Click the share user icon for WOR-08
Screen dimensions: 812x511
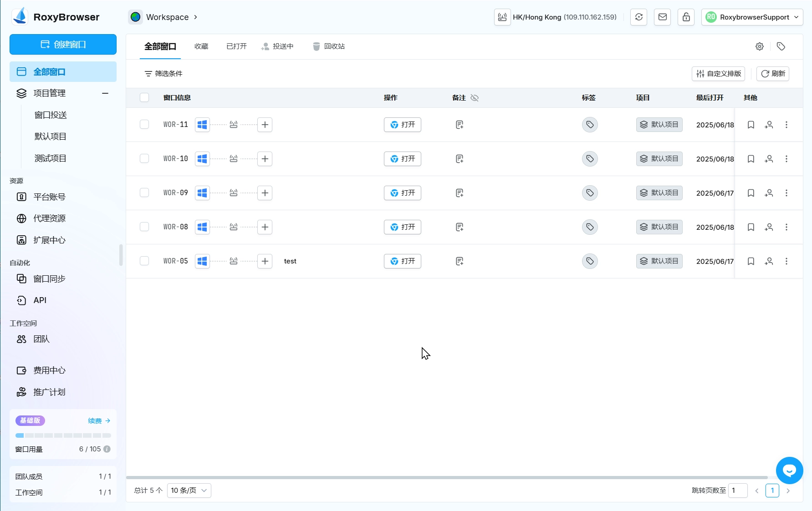(x=769, y=227)
